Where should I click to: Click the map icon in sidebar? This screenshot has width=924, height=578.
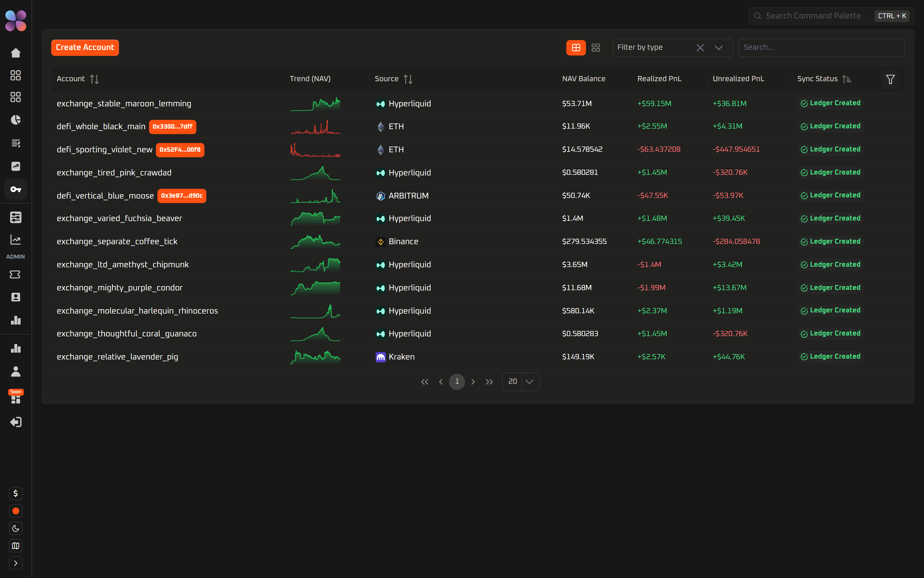[16, 546]
